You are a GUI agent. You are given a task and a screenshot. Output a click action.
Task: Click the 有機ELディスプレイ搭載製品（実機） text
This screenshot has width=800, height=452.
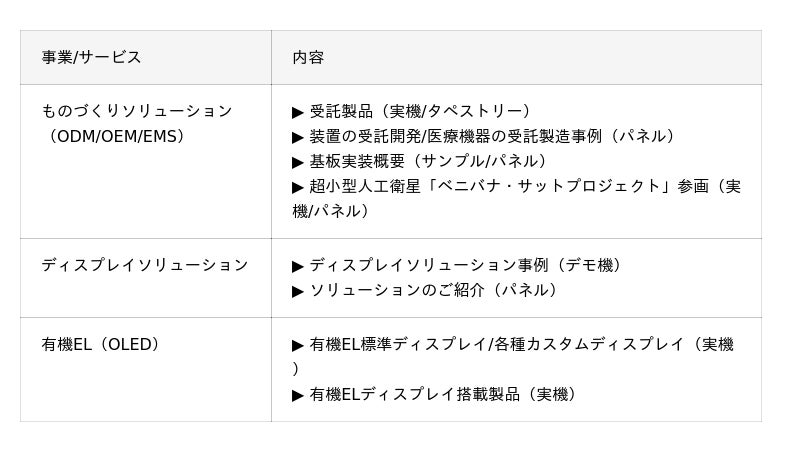click(444, 395)
